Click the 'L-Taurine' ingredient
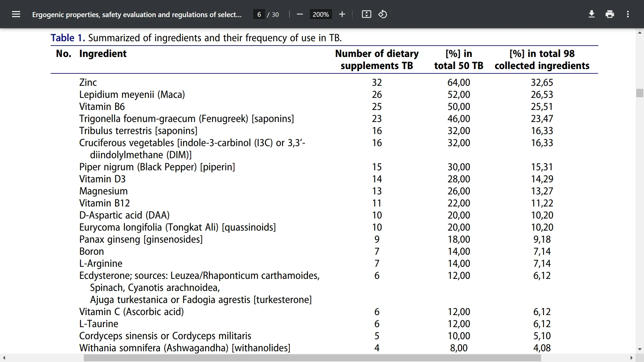 [x=99, y=324]
